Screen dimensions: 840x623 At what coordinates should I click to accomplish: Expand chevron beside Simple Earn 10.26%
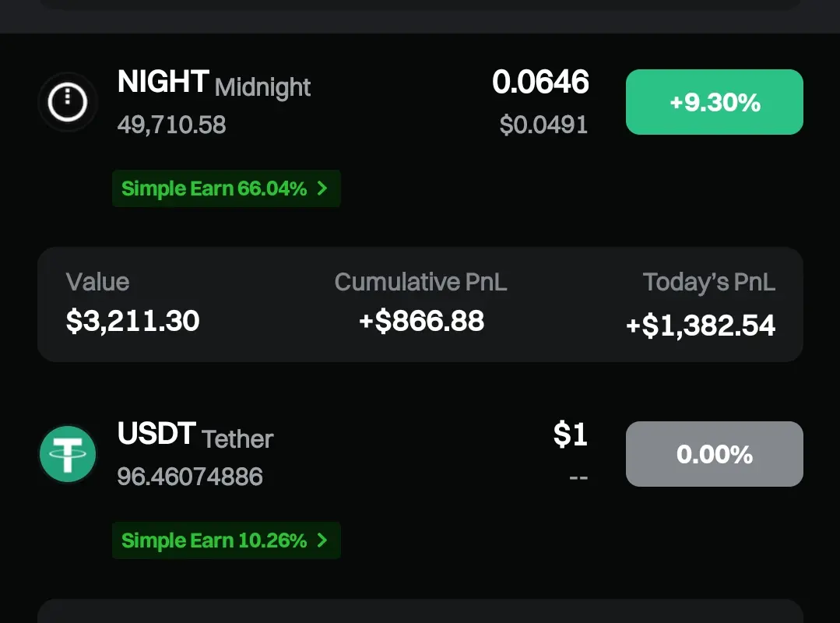(x=322, y=540)
